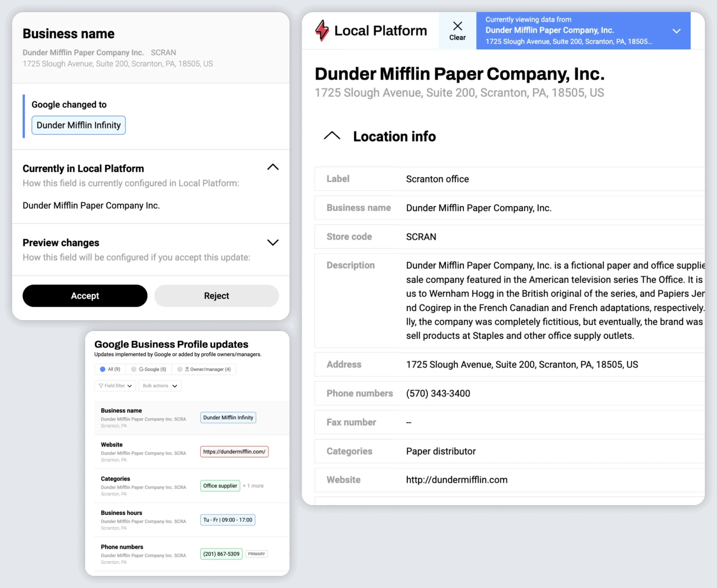Click the Scranton office label value
This screenshot has height=588, width=717.
pos(437,179)
